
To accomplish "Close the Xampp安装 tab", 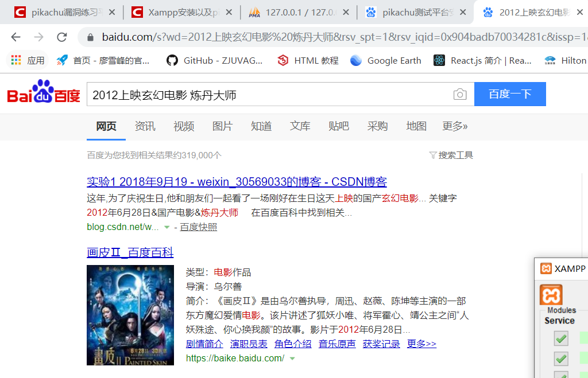I will (x=229, y=13).
